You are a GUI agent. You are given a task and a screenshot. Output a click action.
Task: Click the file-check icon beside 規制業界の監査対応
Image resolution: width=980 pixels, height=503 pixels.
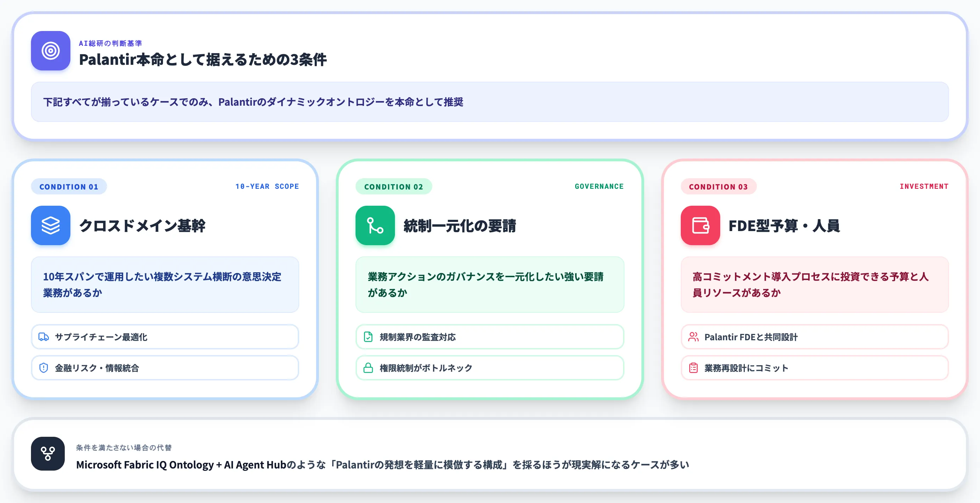368,337
